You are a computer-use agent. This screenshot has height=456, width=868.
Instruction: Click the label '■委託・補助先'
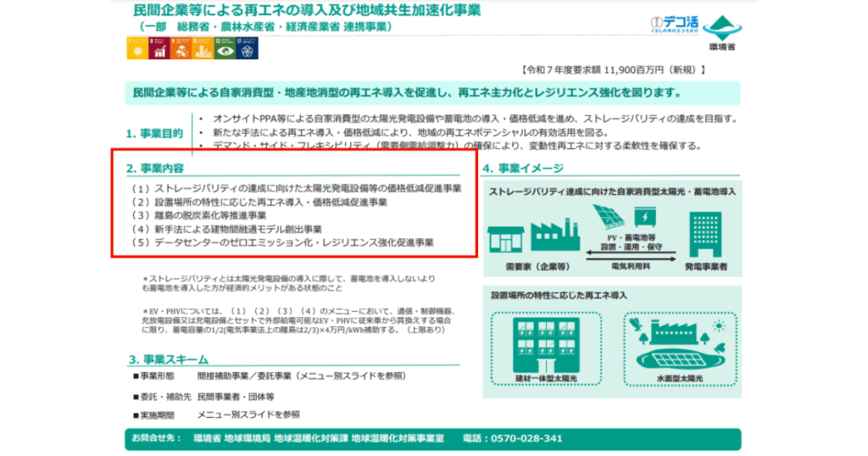point(162,397)
